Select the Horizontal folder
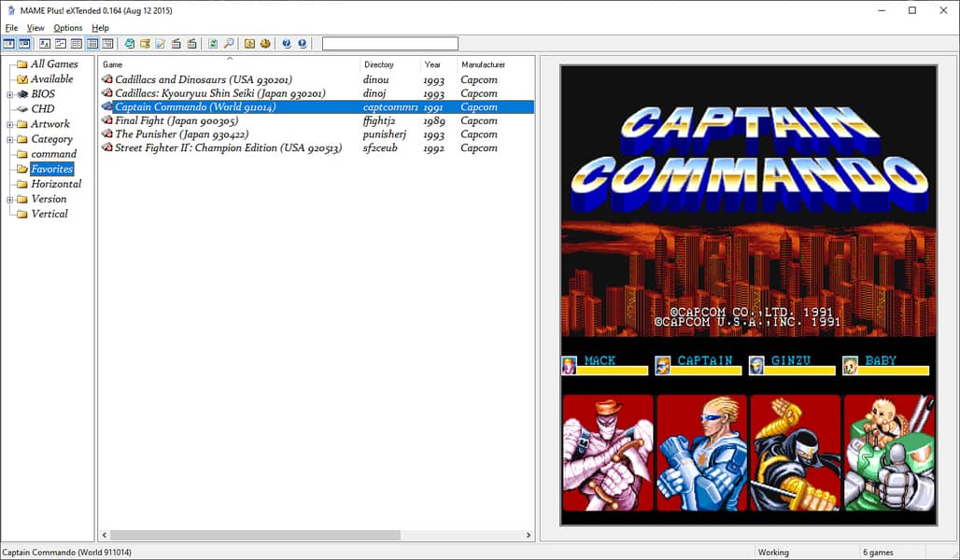Image resolution: width=960 pixels, height=560 pixels. coord(56,184)
